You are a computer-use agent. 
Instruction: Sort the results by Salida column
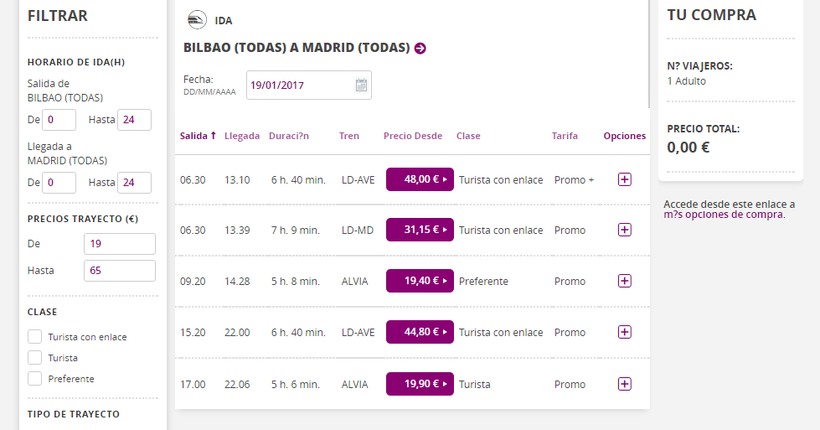(x=197, y=136)
